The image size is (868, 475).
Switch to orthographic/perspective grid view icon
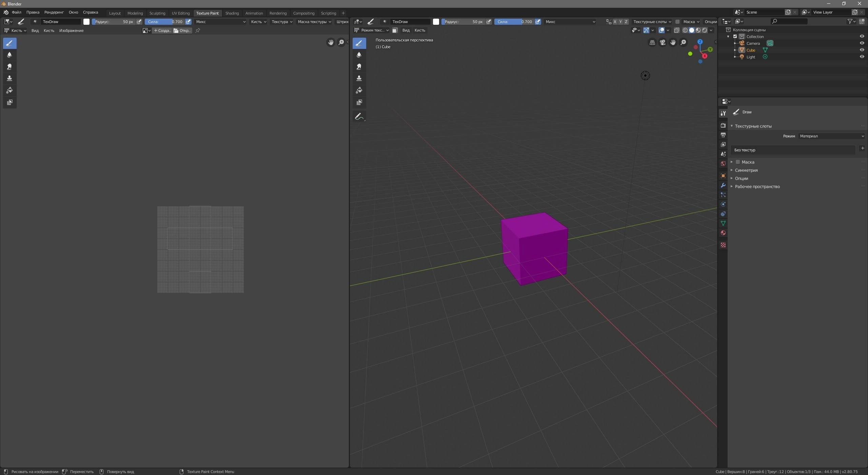(652, 42)
